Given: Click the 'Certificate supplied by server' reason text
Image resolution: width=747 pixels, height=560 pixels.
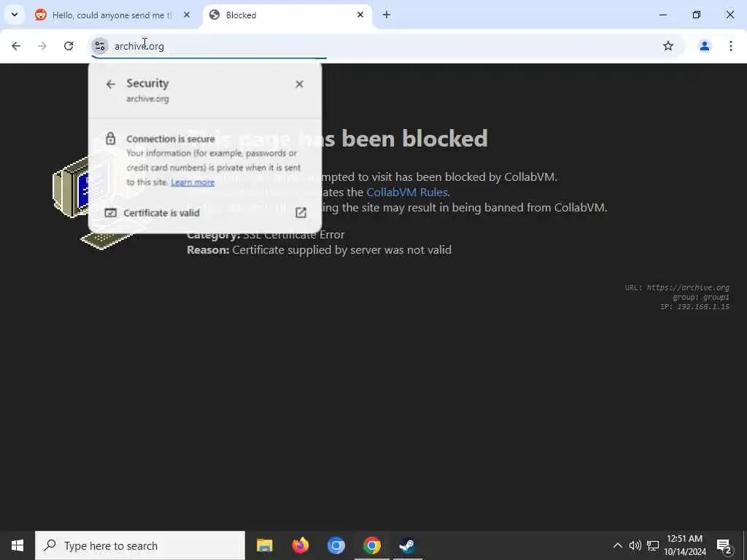Looking at the screenshot, I should (x=341, y=250).
